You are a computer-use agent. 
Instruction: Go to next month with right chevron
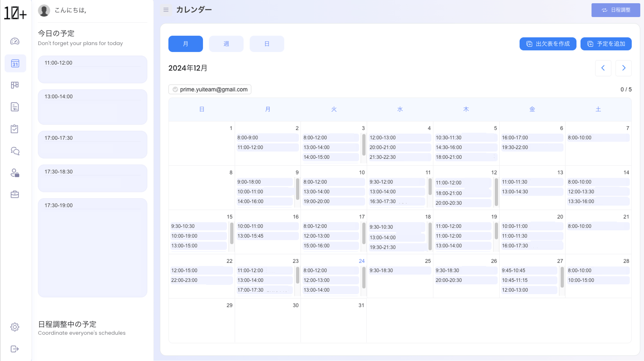click(x=623, y=68)
